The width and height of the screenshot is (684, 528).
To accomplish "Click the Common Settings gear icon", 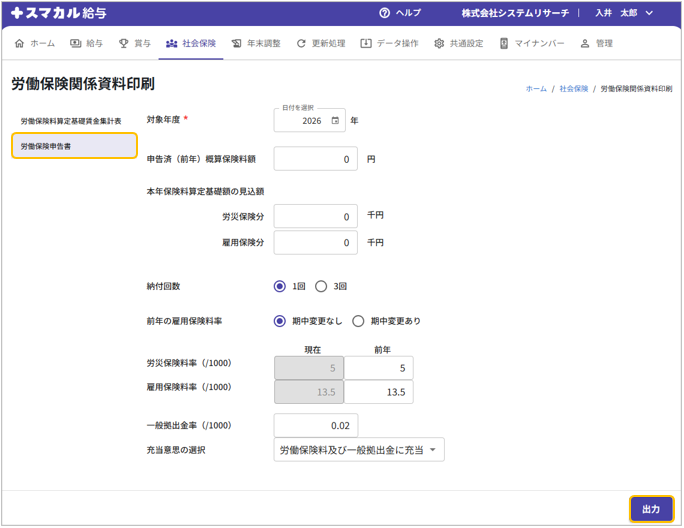I will [x=439, y=44].
